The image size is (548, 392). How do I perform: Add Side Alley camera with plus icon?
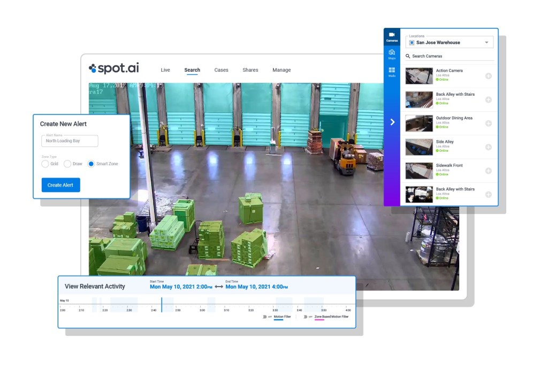489,147
